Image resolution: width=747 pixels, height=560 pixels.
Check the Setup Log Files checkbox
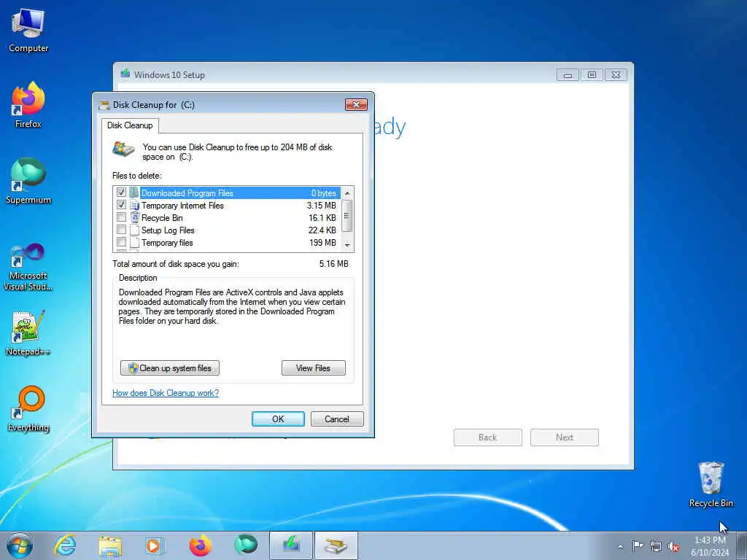point(122,230)
